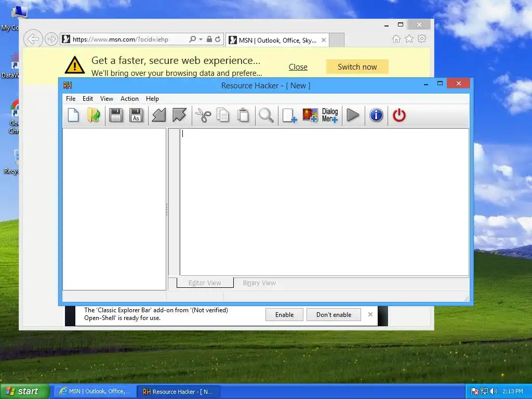Click the volume icon in the system tray
This screenshot has width=532, height=399.
494,391
